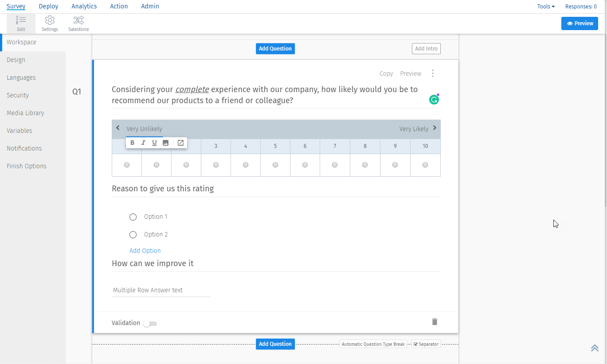The height and width of the screenshot is (364, 607).
Task: Click the Multiple Row Answer text field
Action: coord(161,290)
